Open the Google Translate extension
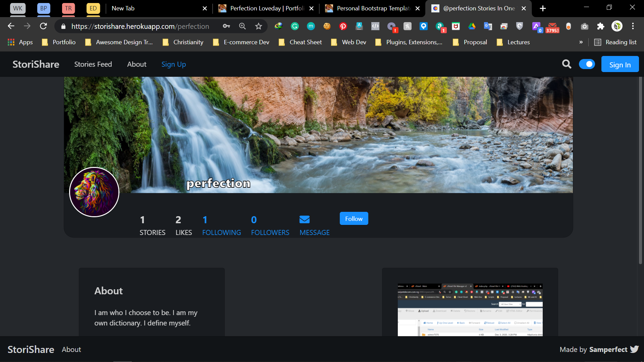Screen dimensions: 644x362 coord(488,26)
